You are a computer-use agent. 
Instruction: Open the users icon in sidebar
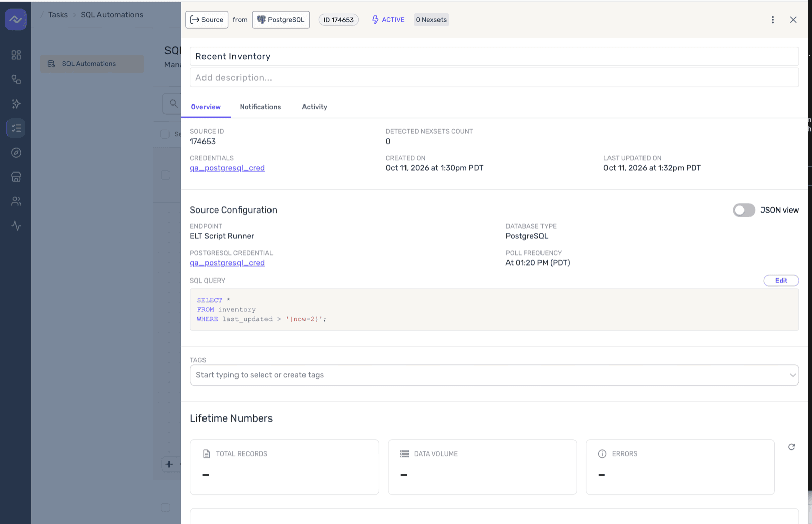16,201
